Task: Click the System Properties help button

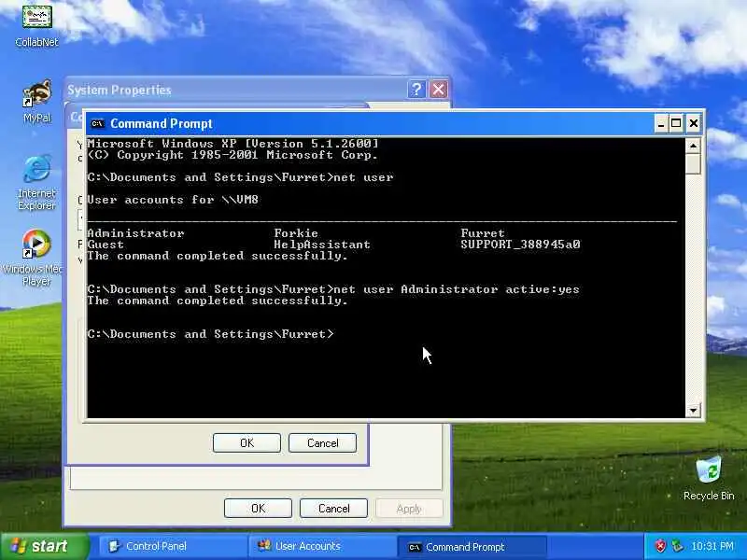Action: [x=416, y=89]
